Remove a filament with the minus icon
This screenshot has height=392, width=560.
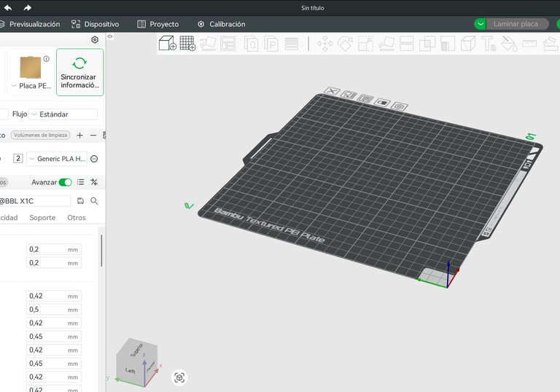click(93, 136)
